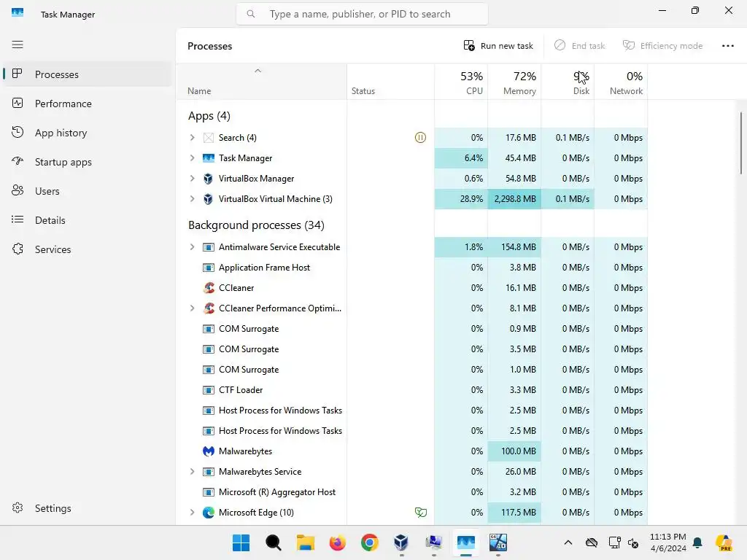Click taskbar search magnifier icon
The width and height of the screenshot is (747, 560).
coord(274,542)
